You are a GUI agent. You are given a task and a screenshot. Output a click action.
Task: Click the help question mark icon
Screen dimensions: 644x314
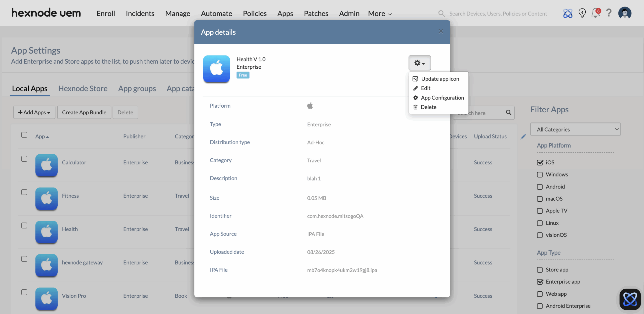609,13
